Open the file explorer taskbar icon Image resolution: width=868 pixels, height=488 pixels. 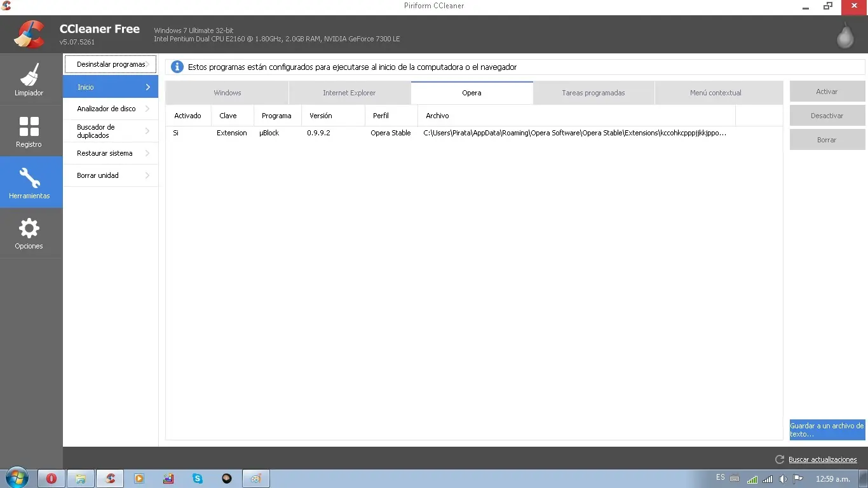click(x=81, y=478)
